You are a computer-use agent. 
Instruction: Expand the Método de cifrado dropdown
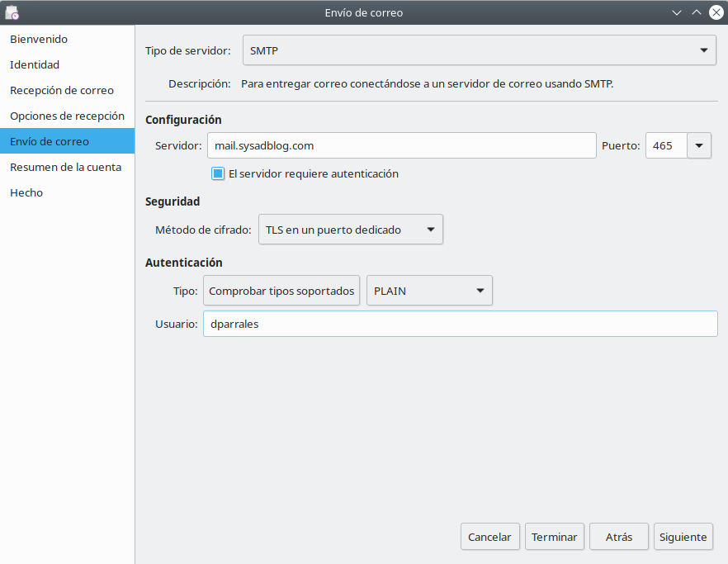click(351, 230)
